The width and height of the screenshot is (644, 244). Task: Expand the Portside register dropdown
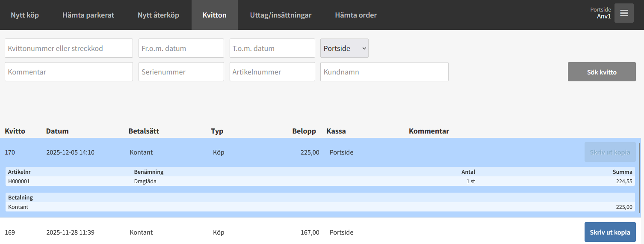[344, 48]
